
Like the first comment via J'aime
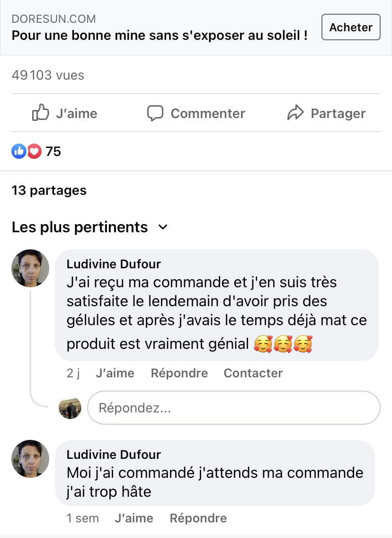click(x=115, y=373)
